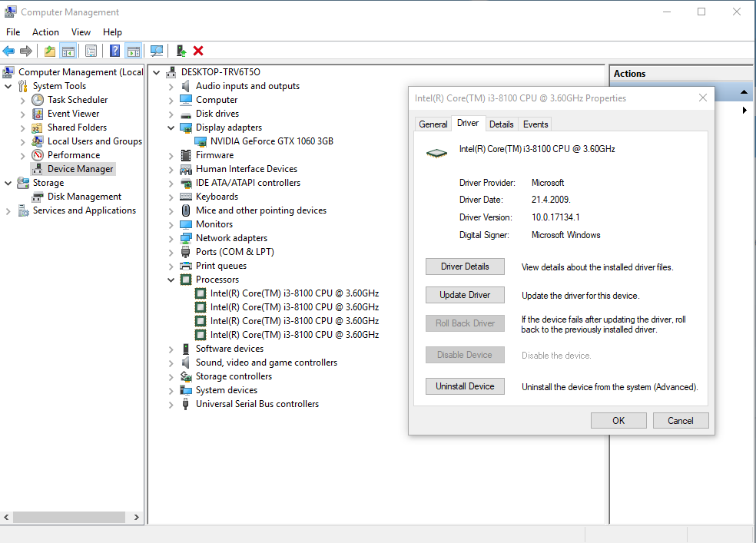Screen dimensions: 756x543
Task: Expand the Network adapters category
Action: (x=171, y=239)
